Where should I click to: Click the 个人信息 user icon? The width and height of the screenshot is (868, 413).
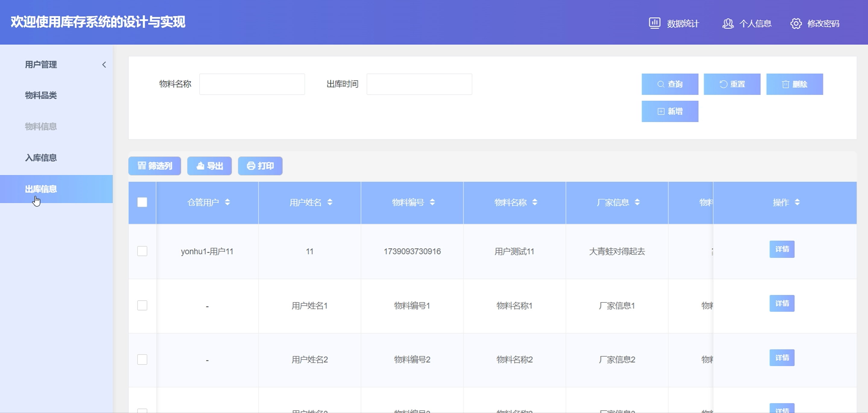click(x=728, y=23)
